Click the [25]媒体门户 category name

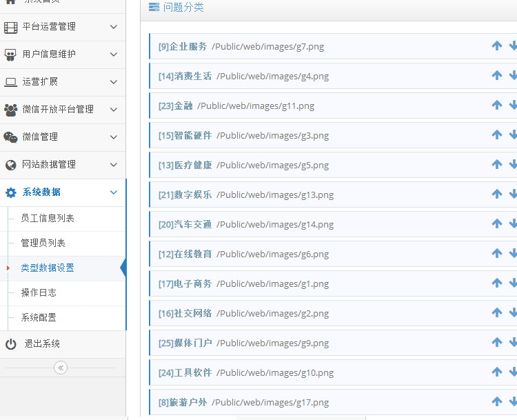click(185, 343)
